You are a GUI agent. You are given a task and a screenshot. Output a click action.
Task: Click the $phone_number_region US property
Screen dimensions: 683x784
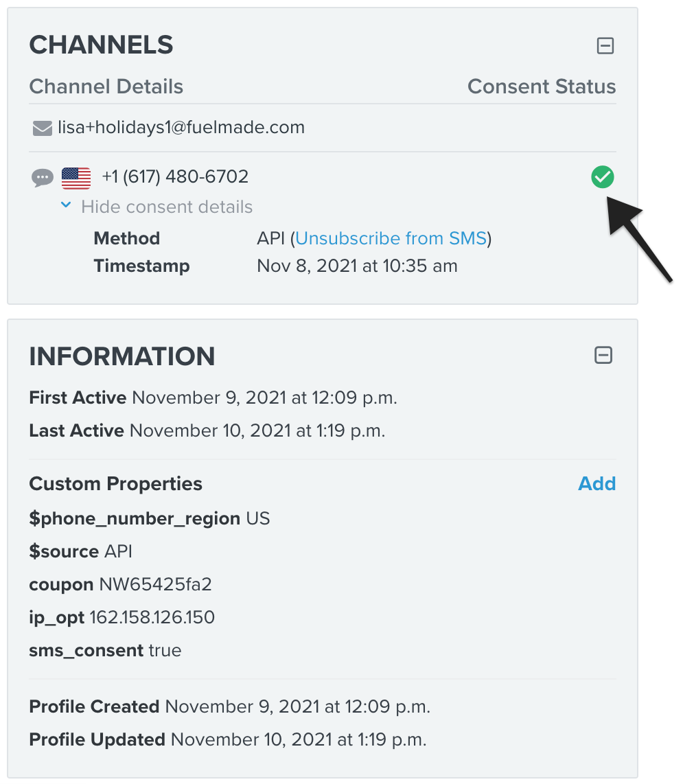[150, 518]
